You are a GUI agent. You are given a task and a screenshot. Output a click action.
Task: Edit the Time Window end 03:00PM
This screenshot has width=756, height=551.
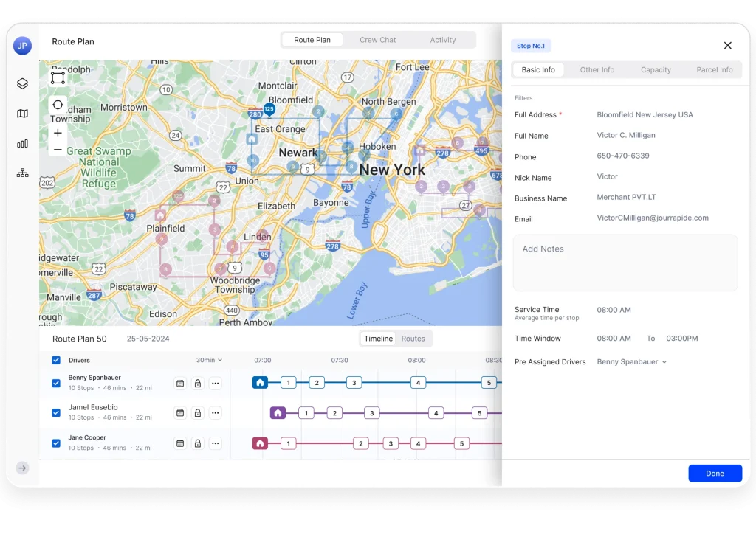coord(681,339)
